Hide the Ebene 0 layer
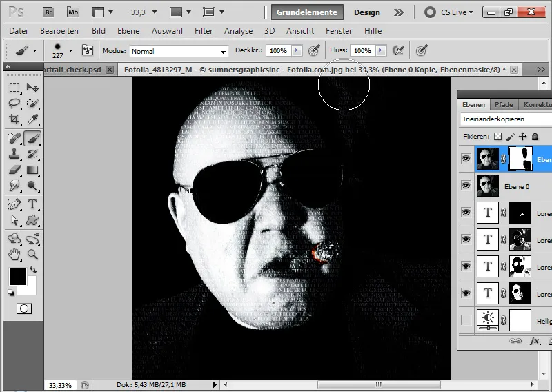552x392 pixels. coord(466,185)
